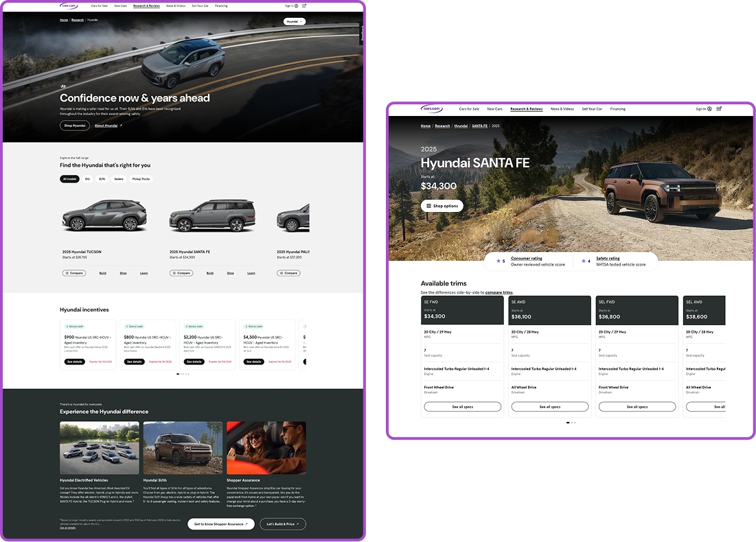Viewport: 756px width, 542px height.
Task: Click See all specs for SE FWD trim
Action: [462, 407]
